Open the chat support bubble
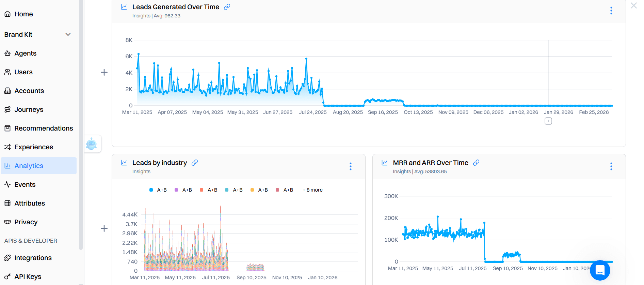The width and height of the screenshot is (644, 285). (x=600, y=270)
